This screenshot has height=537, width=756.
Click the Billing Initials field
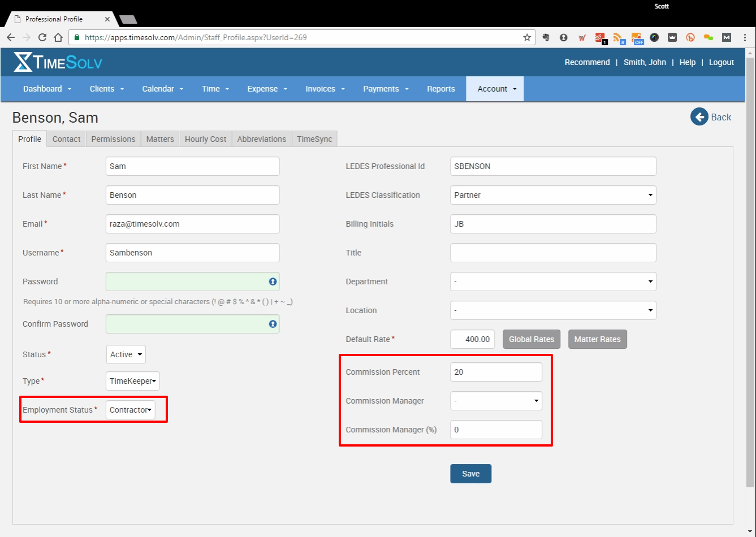(553, 224)
